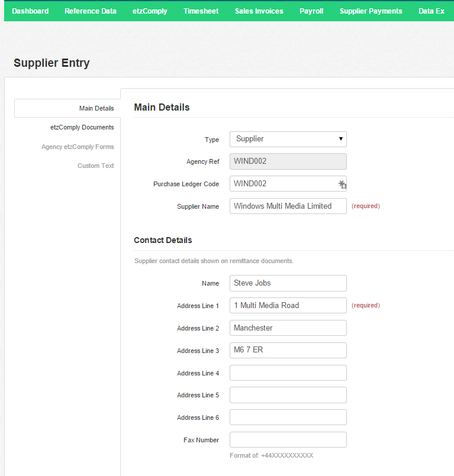Go to the etzComply menu
Image resolution: width=454 pixels, height=476 pixels.
[x=150, y=11]
